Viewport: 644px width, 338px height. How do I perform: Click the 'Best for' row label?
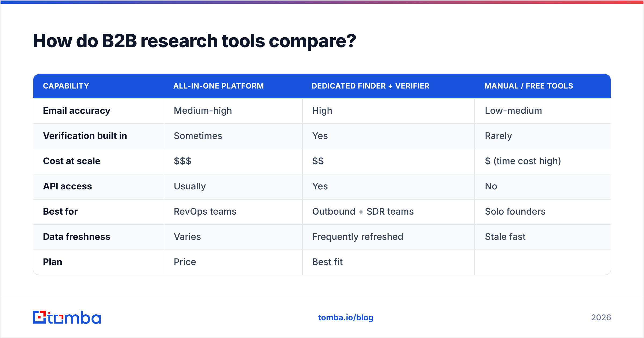point(60,211)
